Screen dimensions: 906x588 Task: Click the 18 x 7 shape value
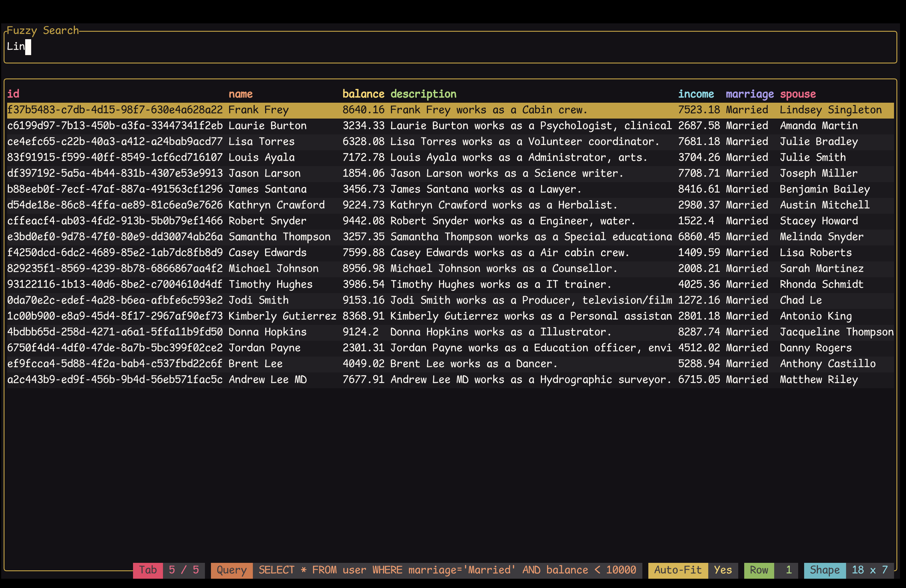click(870, 570)
